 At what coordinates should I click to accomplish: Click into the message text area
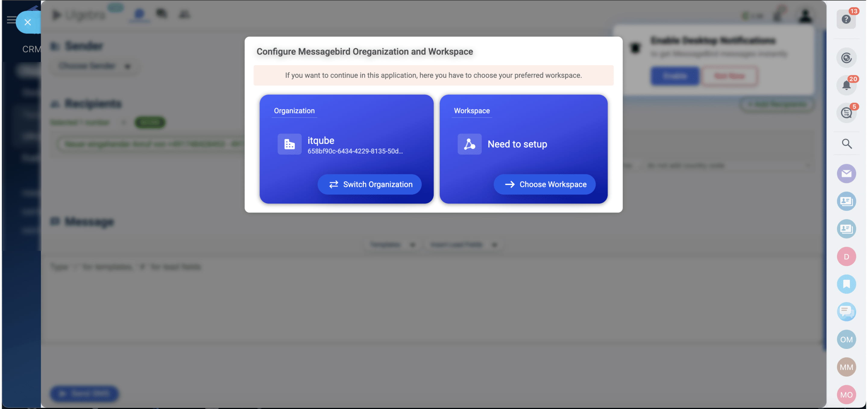[x=433, y=300]
